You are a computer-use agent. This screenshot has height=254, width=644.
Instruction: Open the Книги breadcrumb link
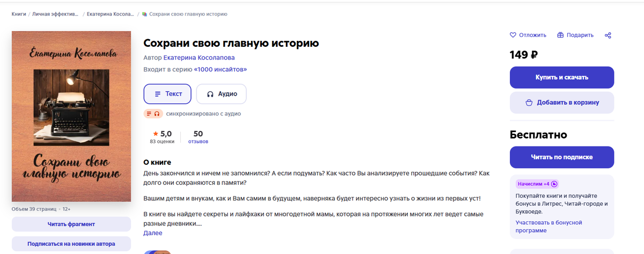[19, 14]
